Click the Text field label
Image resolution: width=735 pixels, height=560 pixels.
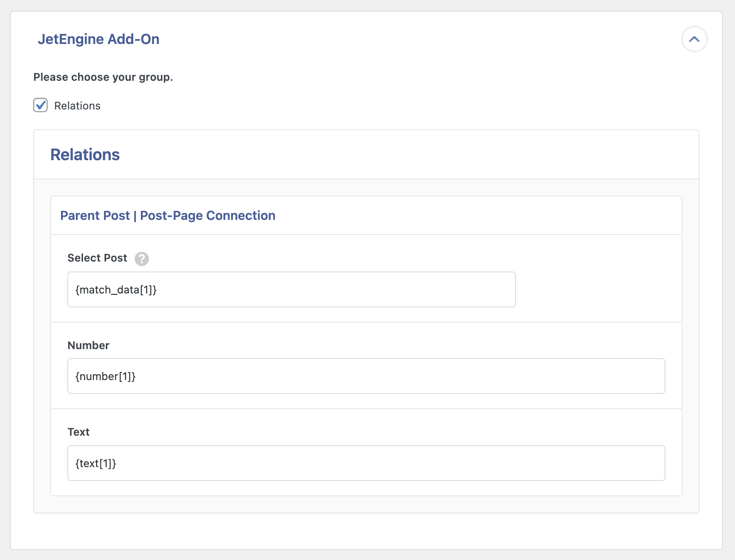79,432
